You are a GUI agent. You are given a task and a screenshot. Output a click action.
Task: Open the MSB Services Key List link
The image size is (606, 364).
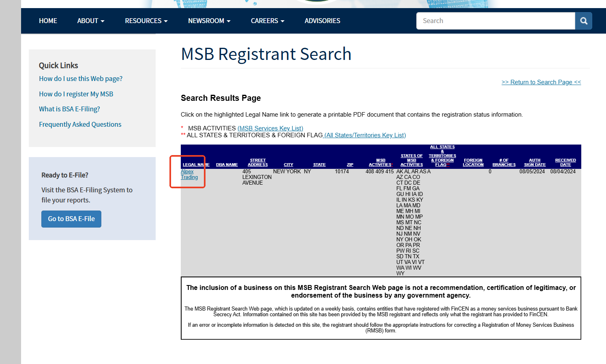(270, 128)
